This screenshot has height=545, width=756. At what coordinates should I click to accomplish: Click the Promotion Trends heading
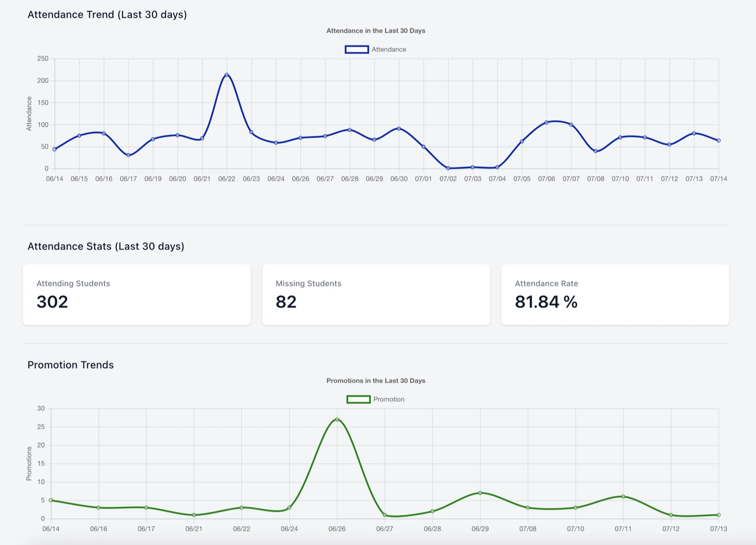pyautogui.click(x=71, y=365)
